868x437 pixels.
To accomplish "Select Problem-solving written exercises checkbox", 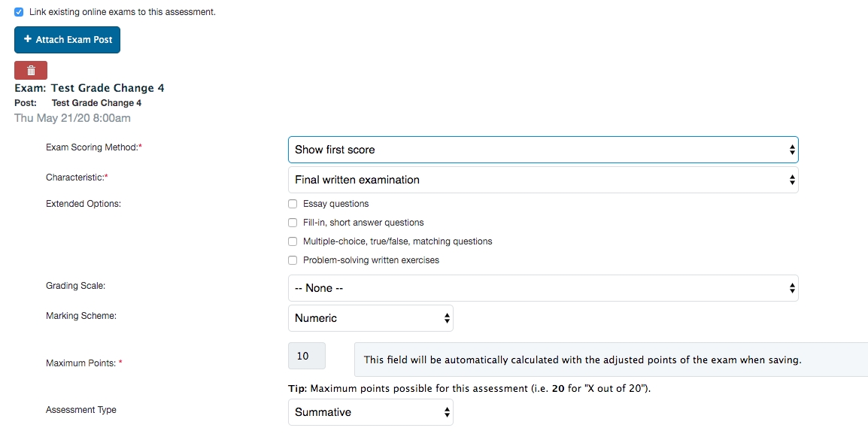I will coord(293,260).
